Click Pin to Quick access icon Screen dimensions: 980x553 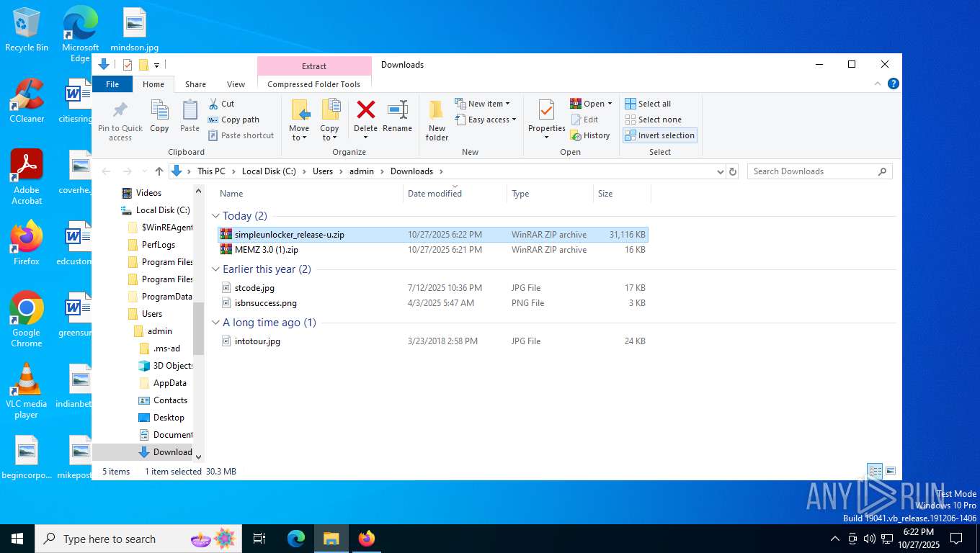tap(120, 120)
